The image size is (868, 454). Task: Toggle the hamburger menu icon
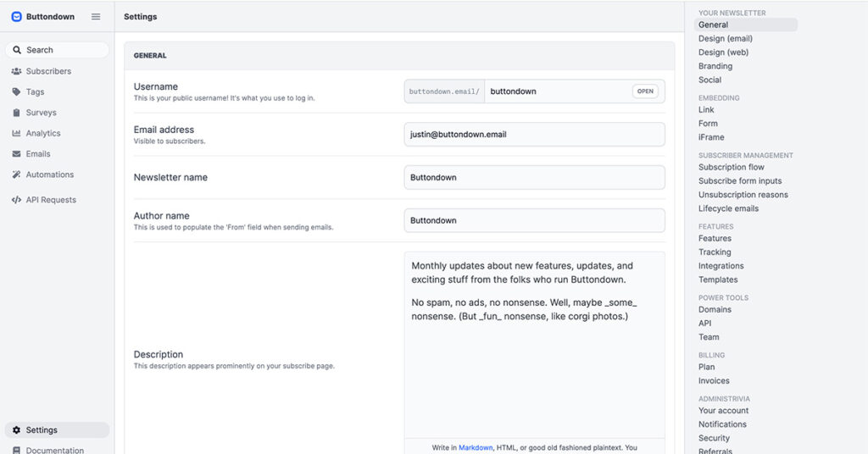[x=96, y=17]
